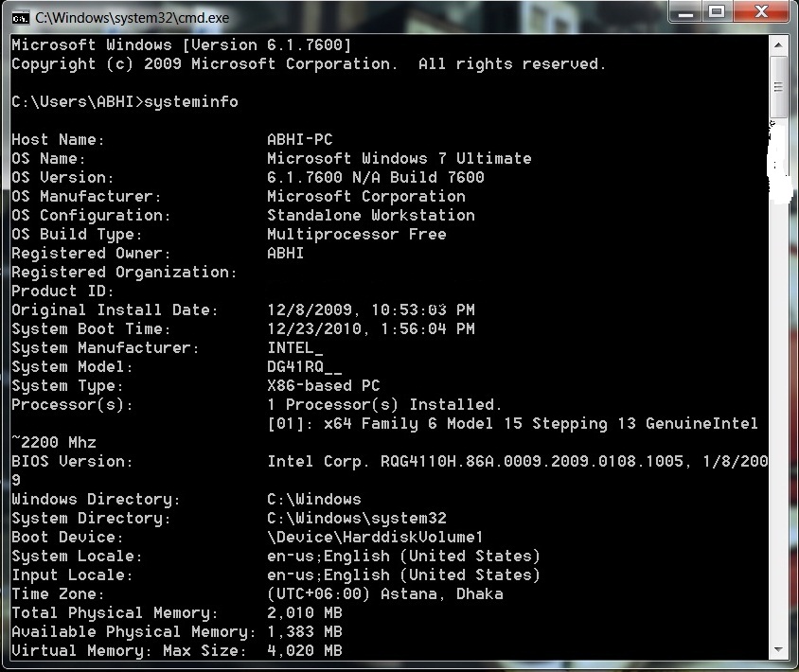Click the 'Copyright (c) 2009 Microsoft' line
799x672 pixels.
pyautogui.click(x=309, y=64)
